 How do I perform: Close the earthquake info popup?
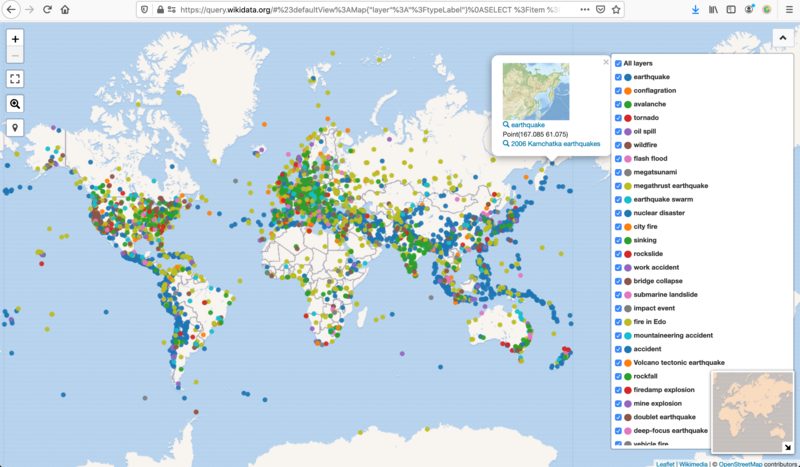coord(606,62)
